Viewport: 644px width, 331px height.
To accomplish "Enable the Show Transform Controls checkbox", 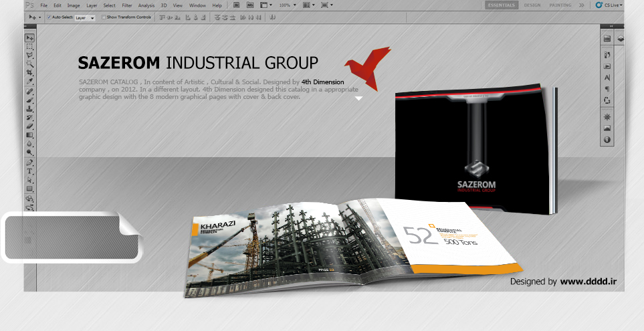I will pos(104,17).
